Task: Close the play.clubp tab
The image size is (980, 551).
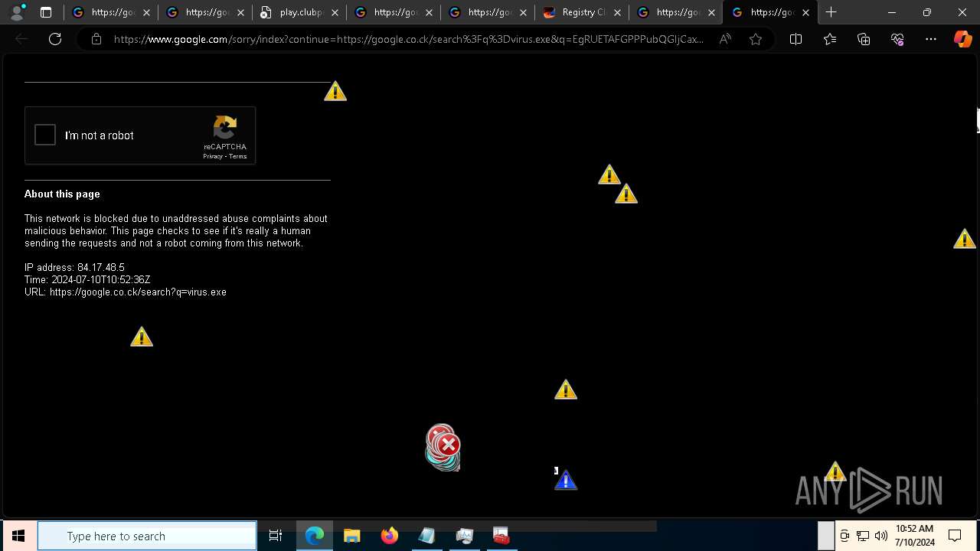Action: click(x=335, y=12)
